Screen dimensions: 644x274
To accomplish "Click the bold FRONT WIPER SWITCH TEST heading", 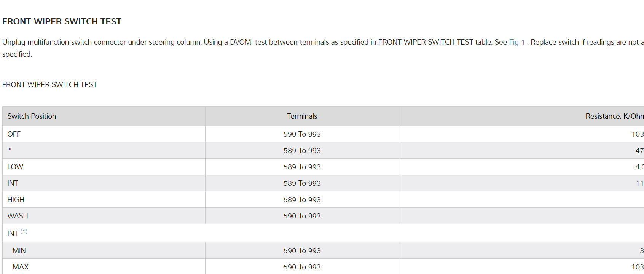I will (62, 22).
